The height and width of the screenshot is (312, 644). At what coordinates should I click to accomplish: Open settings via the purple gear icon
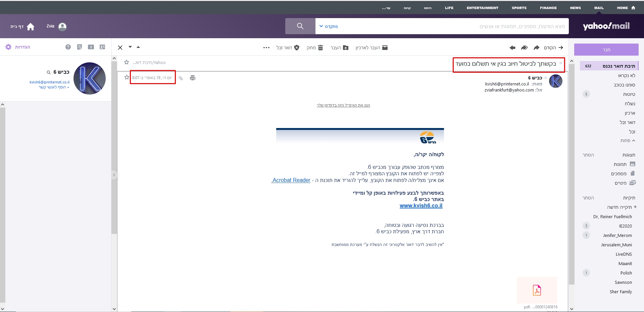[8, 47]
